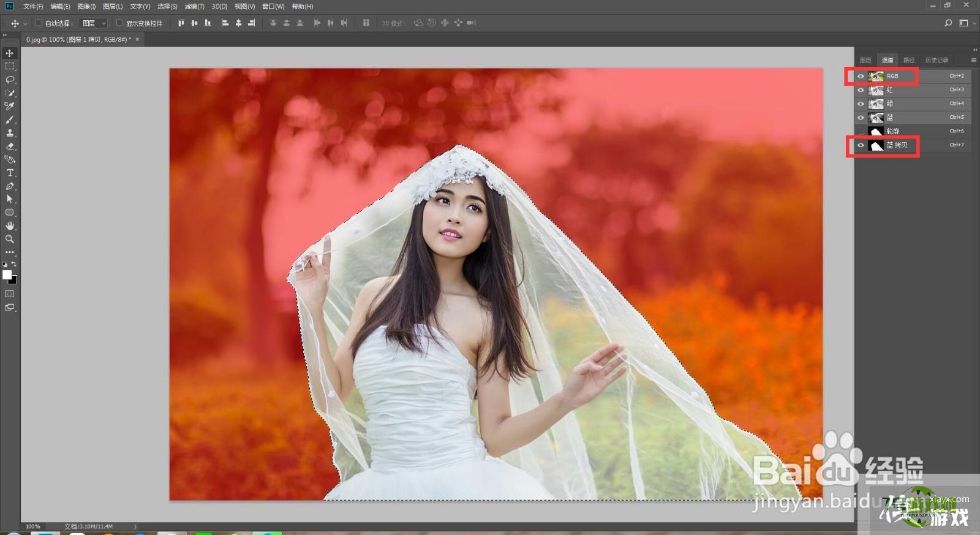The height and width of the screenshot is (535, 980).
Task: Hide the 红 channel eye
Action: pyautogui.click(x=861, y=90)
